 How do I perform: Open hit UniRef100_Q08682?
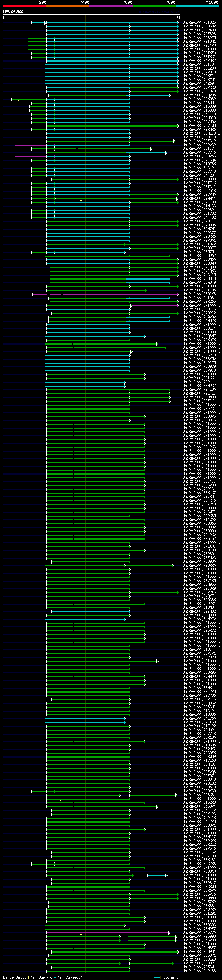click(199, 26)
